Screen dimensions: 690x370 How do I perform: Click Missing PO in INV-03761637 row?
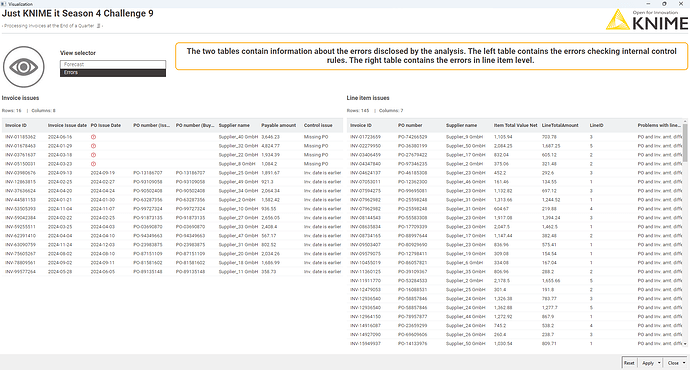click(316, 155)
